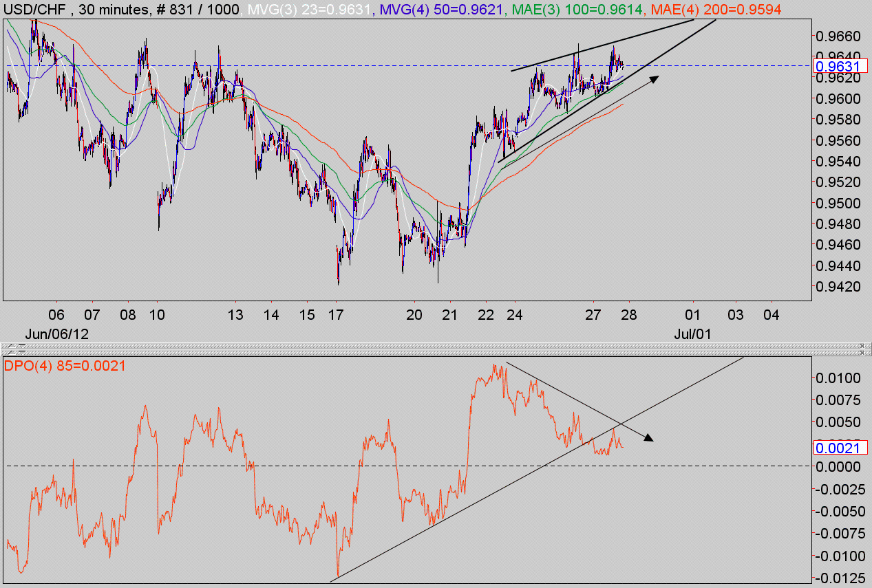Click the date label 17 on time axis

point(336,315)
